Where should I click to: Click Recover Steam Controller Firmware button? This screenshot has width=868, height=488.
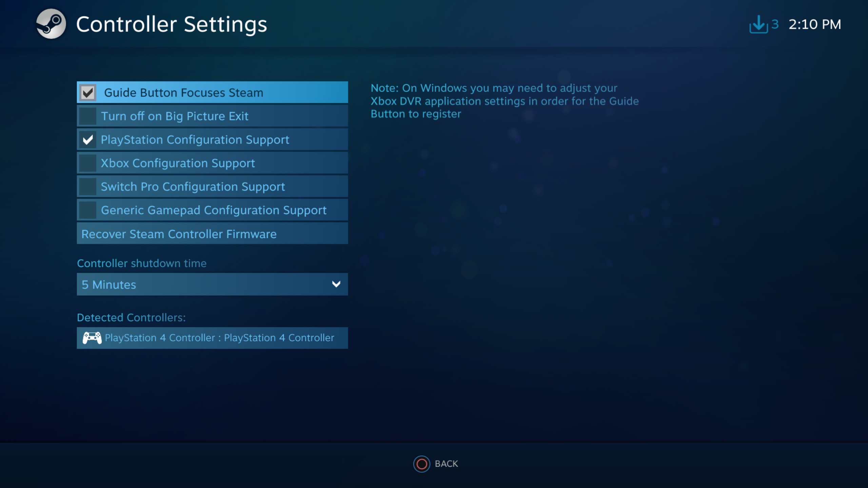coord(212,233)
